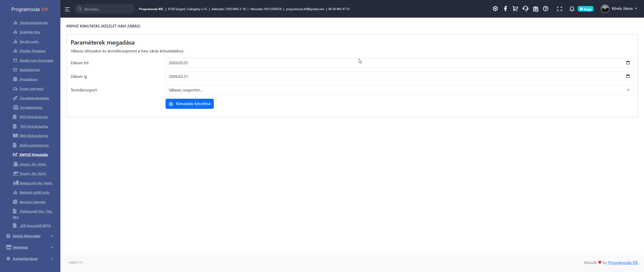Open the Dátum tól calendar picker
The height and width of the screenshot is (272, 644).
pos(628,63)
